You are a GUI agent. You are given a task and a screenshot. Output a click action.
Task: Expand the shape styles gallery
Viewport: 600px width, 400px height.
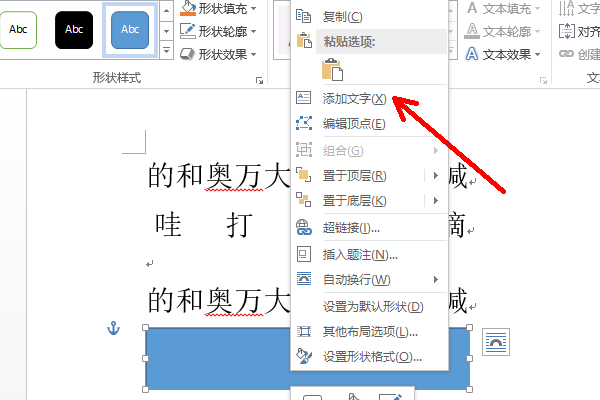(166, 50)
